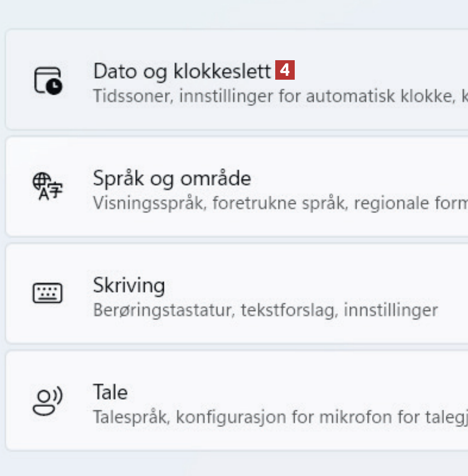Select the word klokkeslett in the heading

pyautogui.click(x=223, y=71)
